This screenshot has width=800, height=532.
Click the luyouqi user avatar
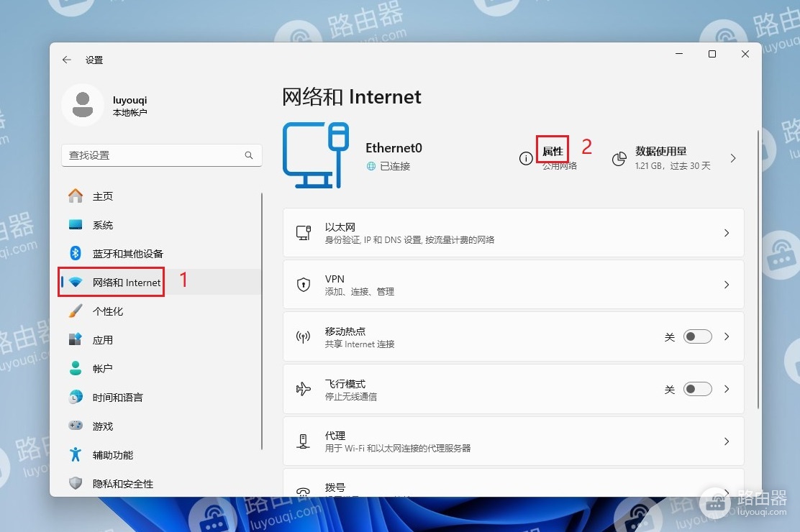point(83,104)
